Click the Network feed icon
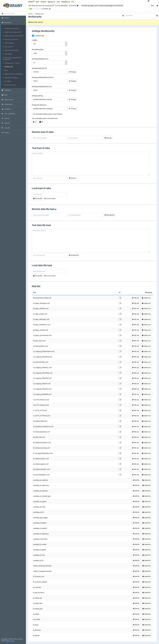This screenshot has width=159, height=644. (x=2, y=123)
